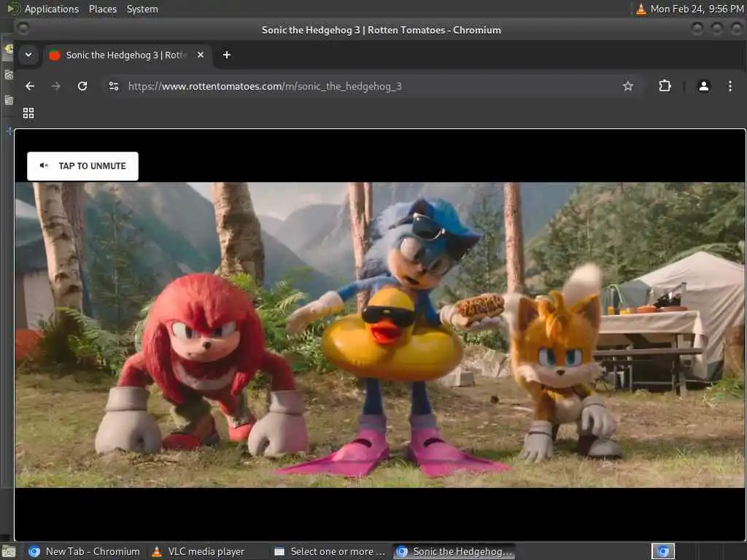This screenshot has height=560, width=747.
Task: Bookmark this page with the star icon
Action: click(x=628, y=86)
